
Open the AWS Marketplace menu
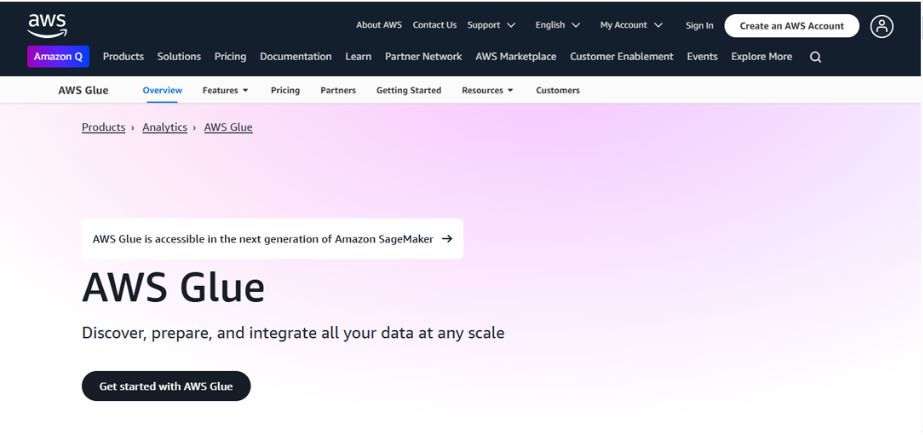(x=516, y=57)
